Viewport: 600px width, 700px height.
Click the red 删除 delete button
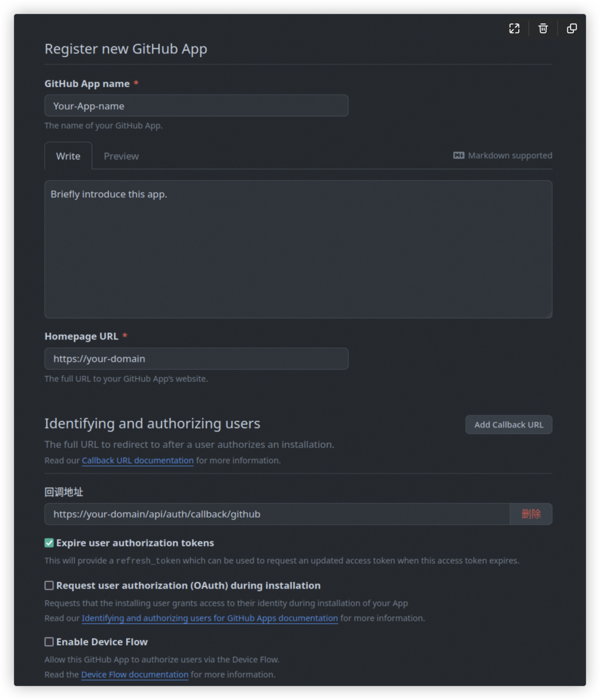[531, 514]
